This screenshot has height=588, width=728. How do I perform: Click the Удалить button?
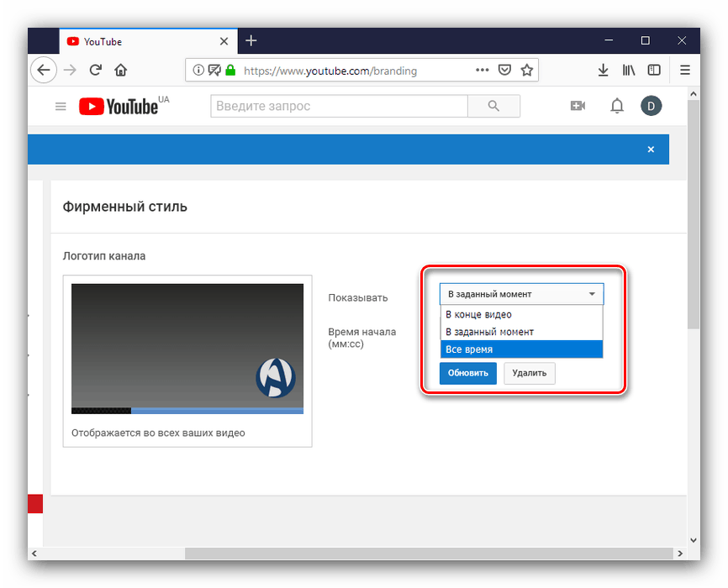point(530,373)
